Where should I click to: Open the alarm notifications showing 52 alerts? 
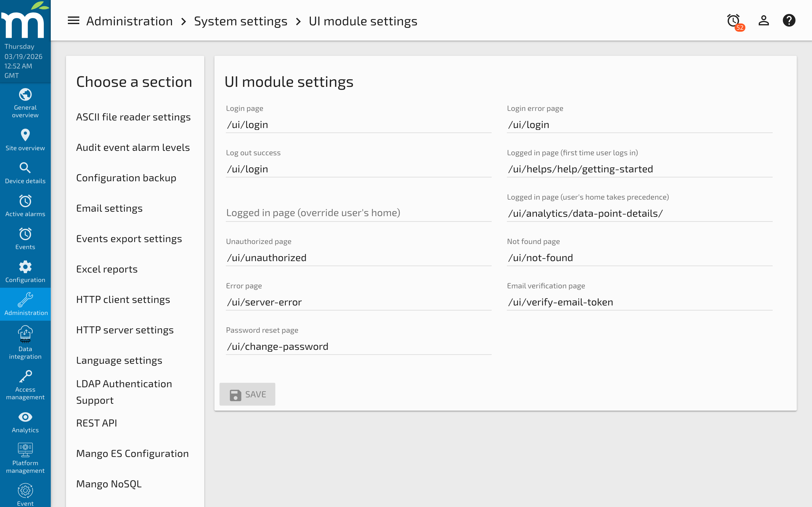point(733,21)
